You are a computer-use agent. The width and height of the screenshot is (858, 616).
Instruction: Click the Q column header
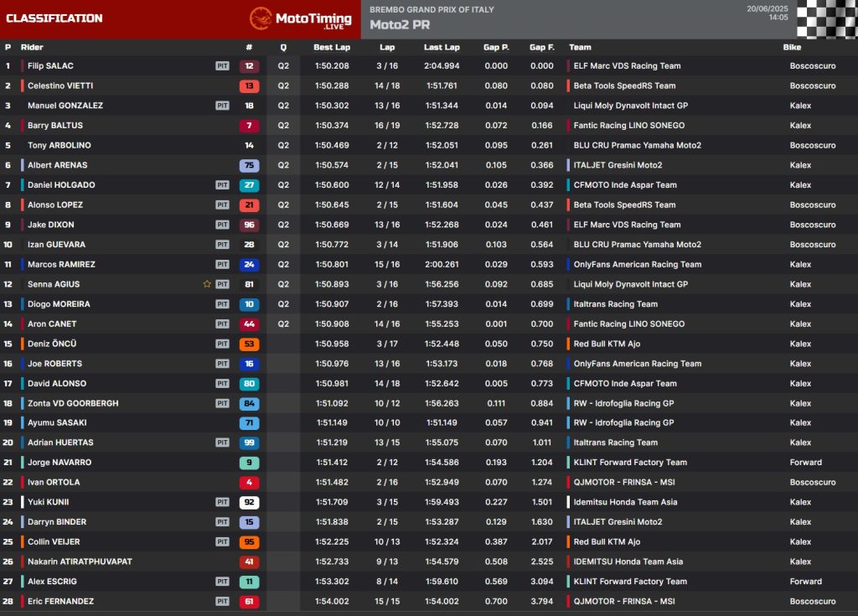pos(283,47)
